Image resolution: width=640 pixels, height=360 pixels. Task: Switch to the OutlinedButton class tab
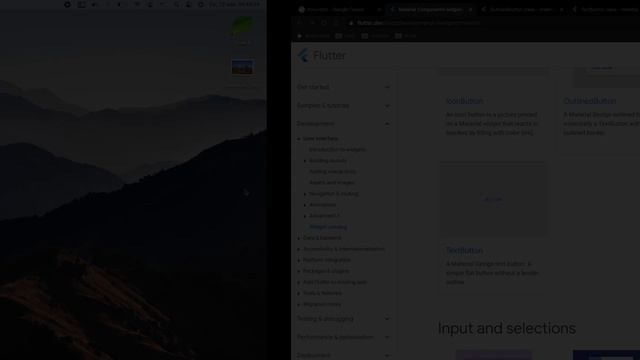[x=522, y=9]
